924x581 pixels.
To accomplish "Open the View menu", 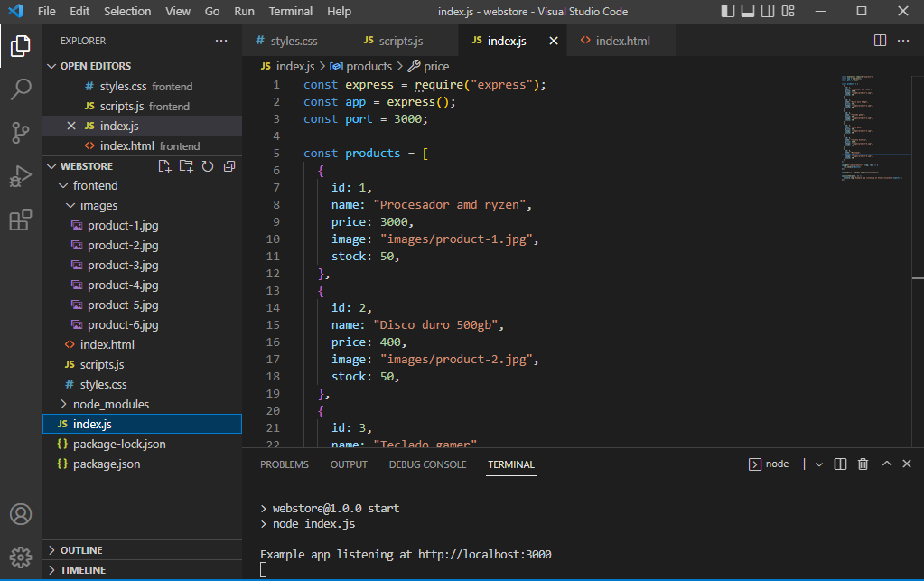I will pos(178,11).
